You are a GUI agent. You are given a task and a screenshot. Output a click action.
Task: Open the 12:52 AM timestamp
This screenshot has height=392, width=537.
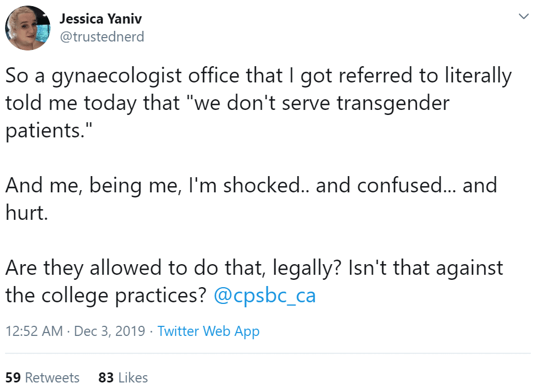point(34,331)
